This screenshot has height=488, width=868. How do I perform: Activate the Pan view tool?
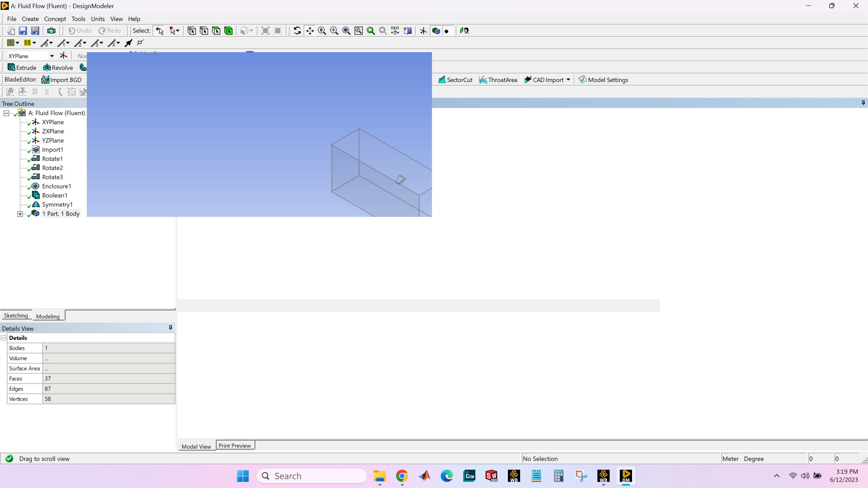click(x=310, y=31)
